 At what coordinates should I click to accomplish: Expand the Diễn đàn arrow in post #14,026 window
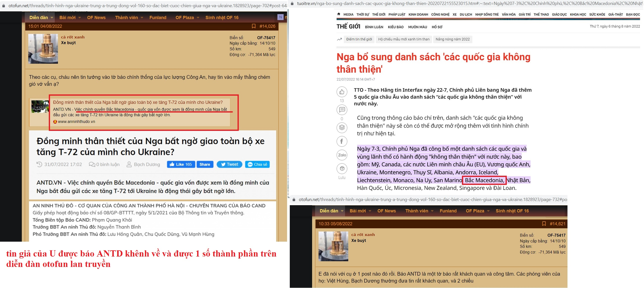tap(52, 18)
